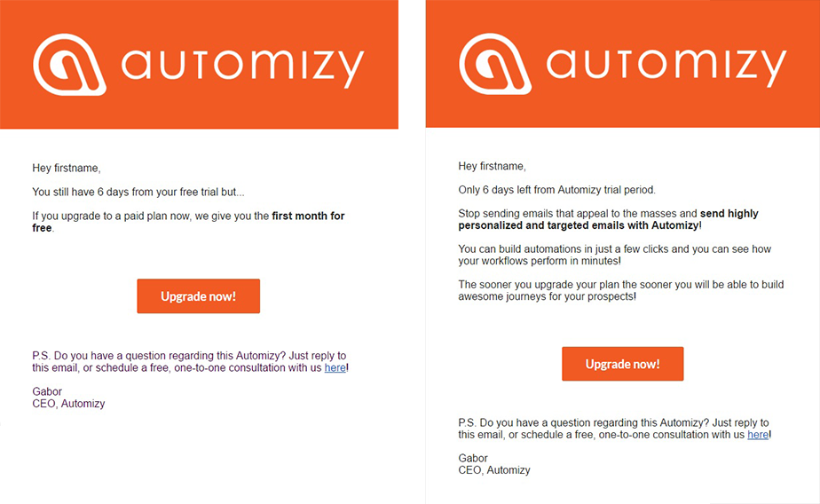Click Upgrade now! button in left email
Screen dimensions: 820x504
pos(198,295)
